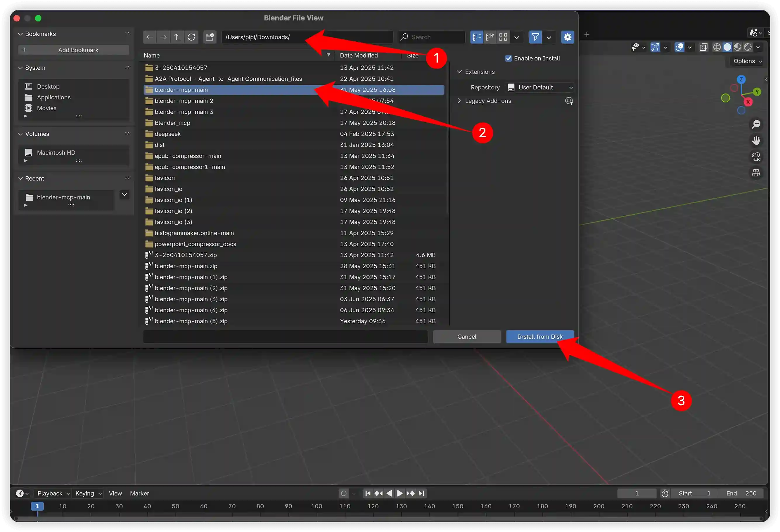This screenshot has height=532, width=780.
Task: Click the End frame 250 field
Action: (x=741, y=493)
